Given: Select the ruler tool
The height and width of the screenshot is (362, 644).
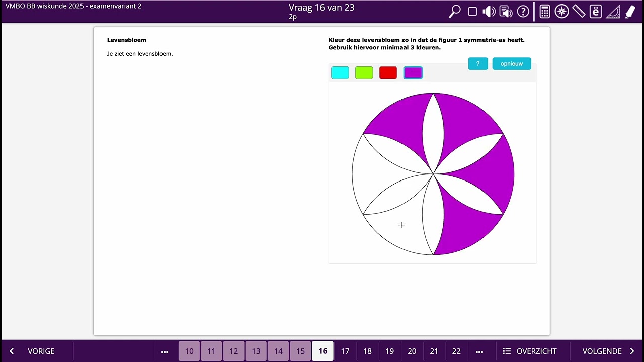Looking at the screenshot, I should pos(579,12).
